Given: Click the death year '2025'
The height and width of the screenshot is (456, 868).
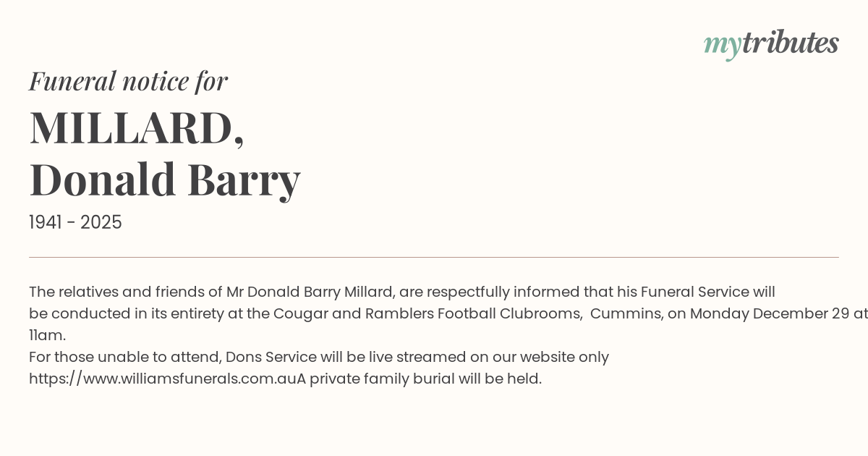Looking at the screenshot, I should (101, 222).
